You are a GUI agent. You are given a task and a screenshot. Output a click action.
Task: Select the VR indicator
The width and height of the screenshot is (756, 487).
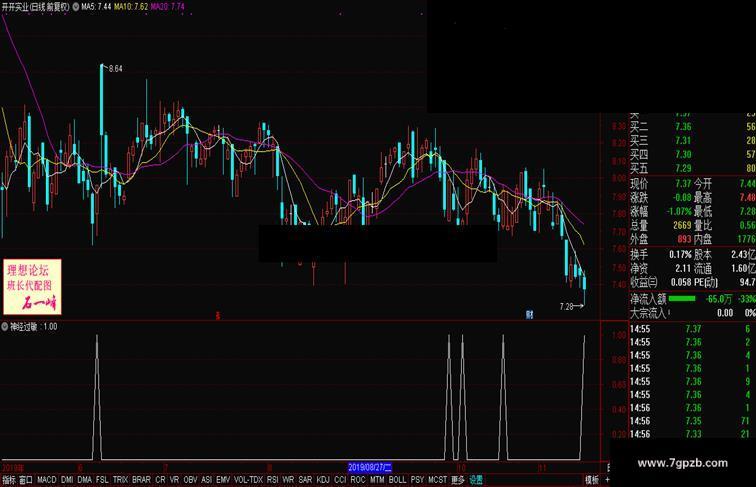tap(174, 480)
